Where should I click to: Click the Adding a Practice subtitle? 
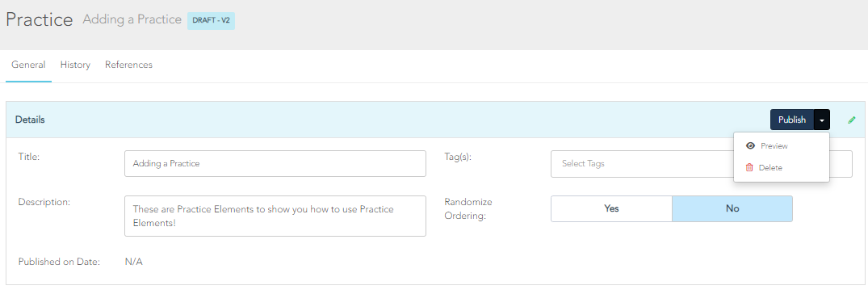(x=132, y=19)
